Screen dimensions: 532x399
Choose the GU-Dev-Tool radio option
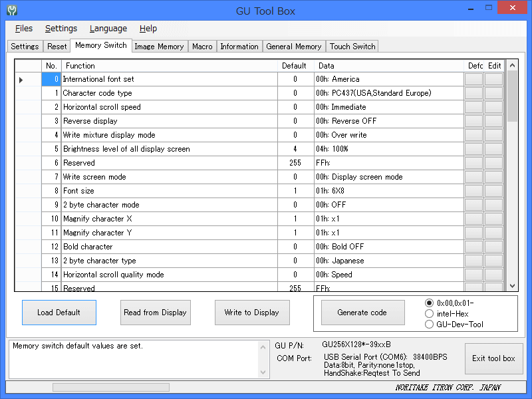[429, 325]
